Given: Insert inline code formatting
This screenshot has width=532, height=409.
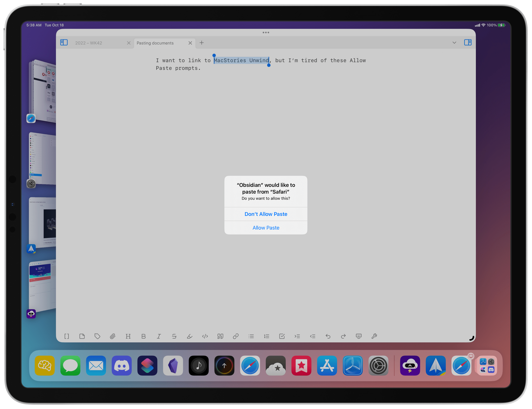Looking at the screenshot, I should (x=205, y=336).
